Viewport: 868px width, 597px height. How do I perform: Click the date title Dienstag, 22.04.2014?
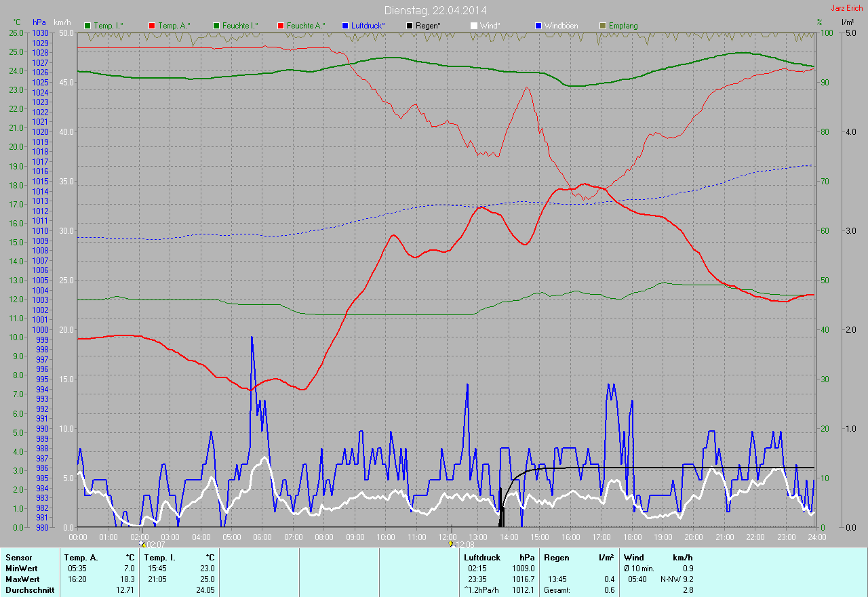pyautogui.click(x=435, y=10)
